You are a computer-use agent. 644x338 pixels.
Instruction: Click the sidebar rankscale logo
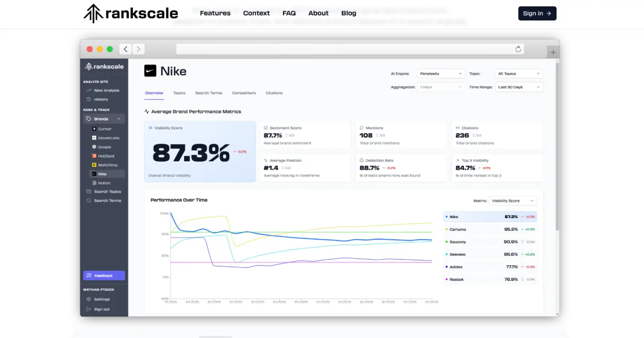click(x=104, y=67)
